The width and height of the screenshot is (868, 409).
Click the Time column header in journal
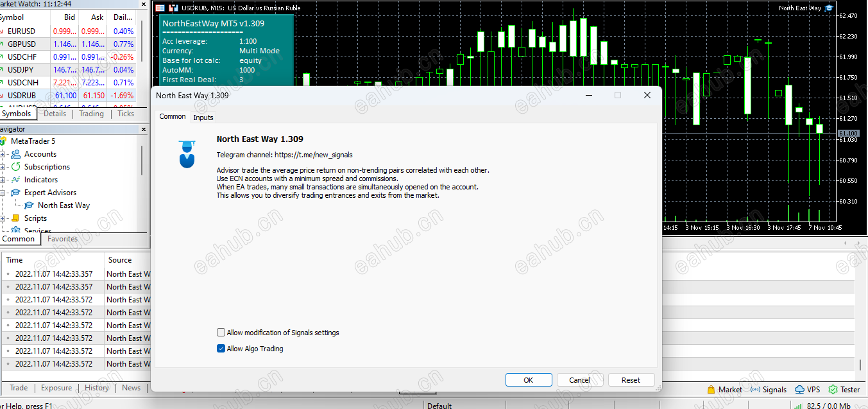coord(53,260)
